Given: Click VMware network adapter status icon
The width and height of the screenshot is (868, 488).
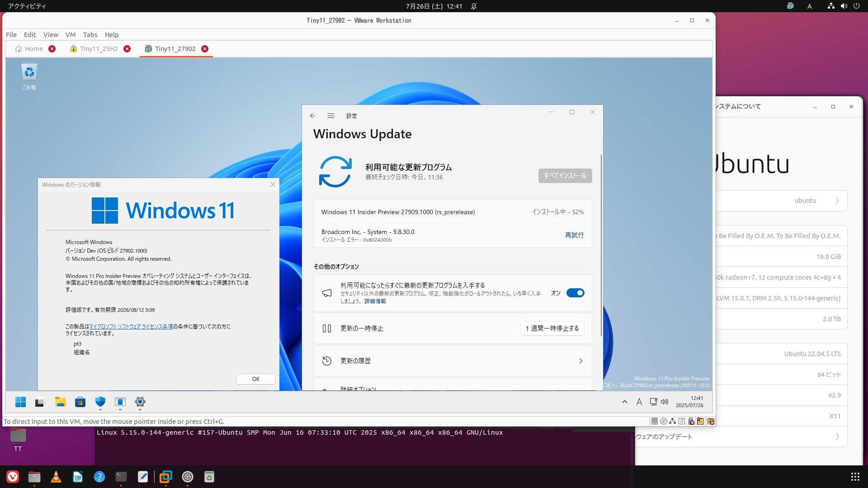Looking at the screenshot, I should [x=673, y=421].
